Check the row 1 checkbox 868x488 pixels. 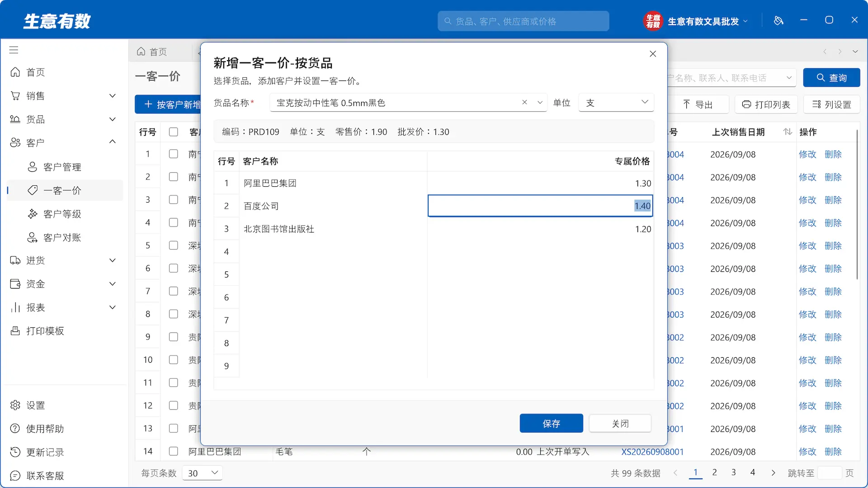point(174,154)
